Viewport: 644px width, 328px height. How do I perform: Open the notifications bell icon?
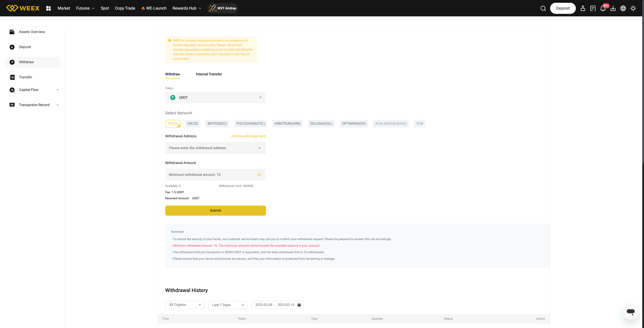603,8
